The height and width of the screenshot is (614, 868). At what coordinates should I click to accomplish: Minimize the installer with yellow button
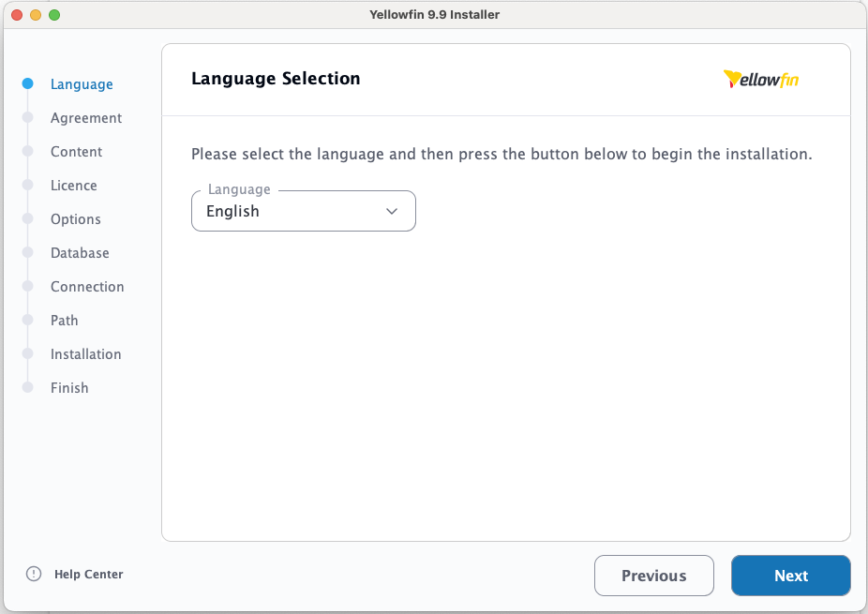(36, 15)
